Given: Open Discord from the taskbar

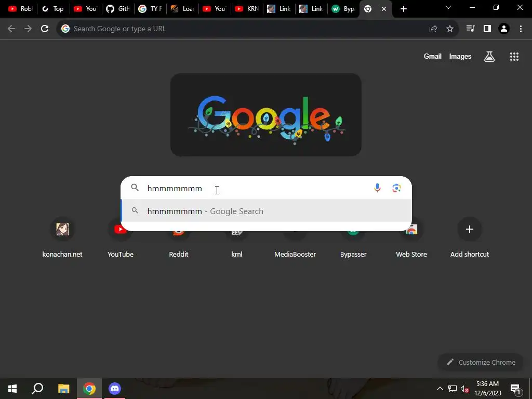Looking at the screenshot, I should pyautogui.click(x=115, y=389).
